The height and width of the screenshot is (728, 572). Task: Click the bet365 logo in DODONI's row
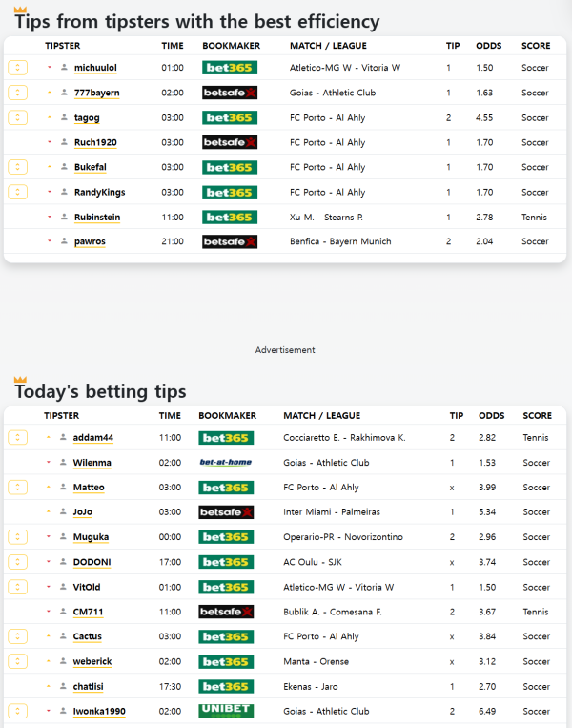[x=225, y=562]
